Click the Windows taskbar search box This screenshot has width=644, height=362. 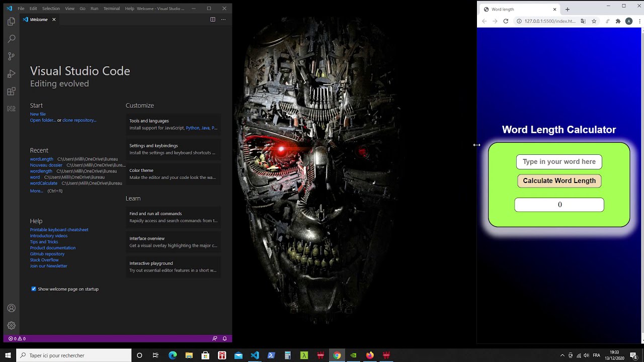[74, 355]
